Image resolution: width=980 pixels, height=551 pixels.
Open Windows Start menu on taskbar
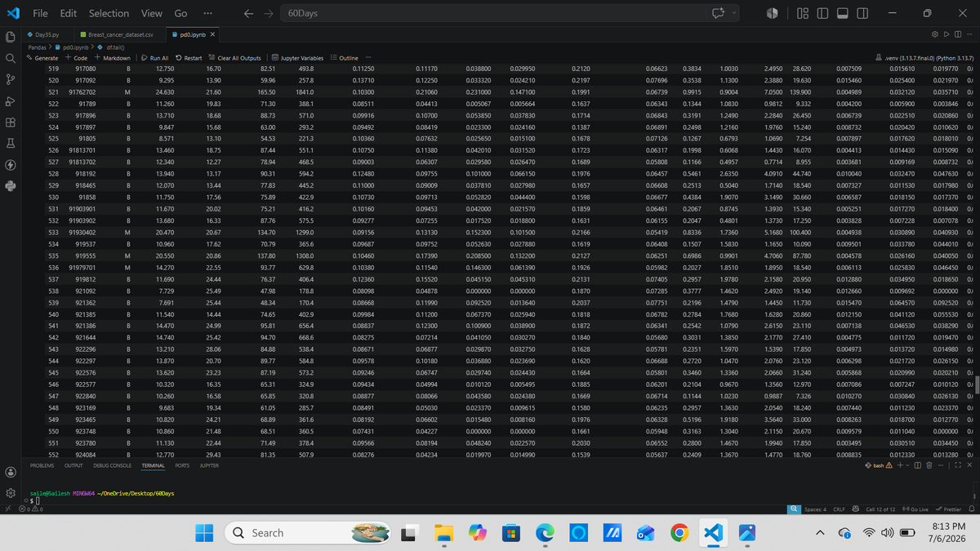pos(204,533)
